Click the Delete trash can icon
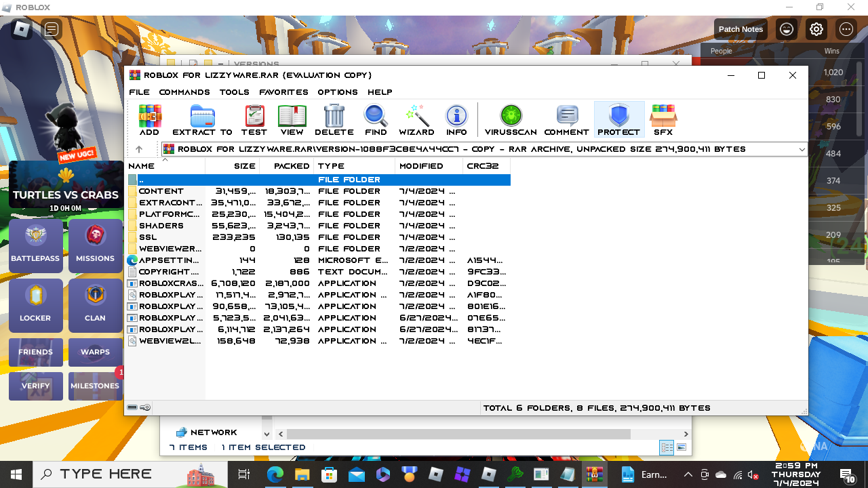 [334, 120]
